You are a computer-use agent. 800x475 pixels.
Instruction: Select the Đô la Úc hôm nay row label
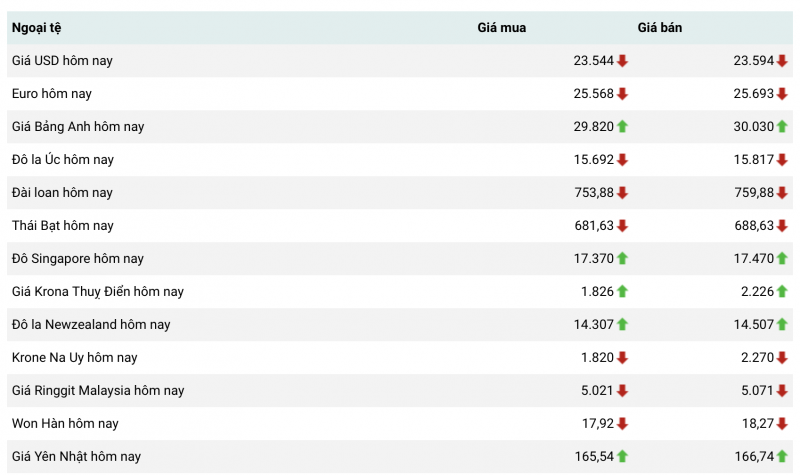pyautogui.click(x=61, y=160)
